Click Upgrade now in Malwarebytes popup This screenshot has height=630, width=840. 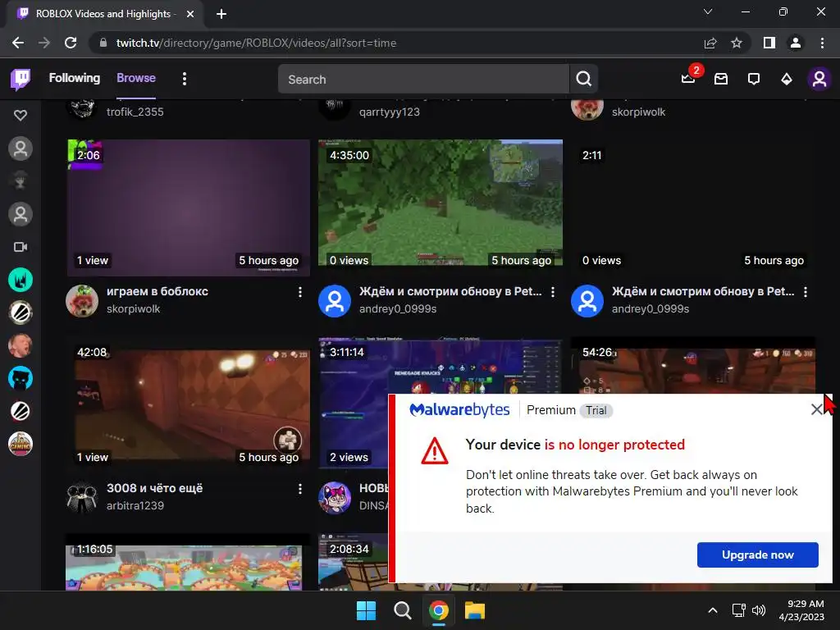[x=757, y=555]
